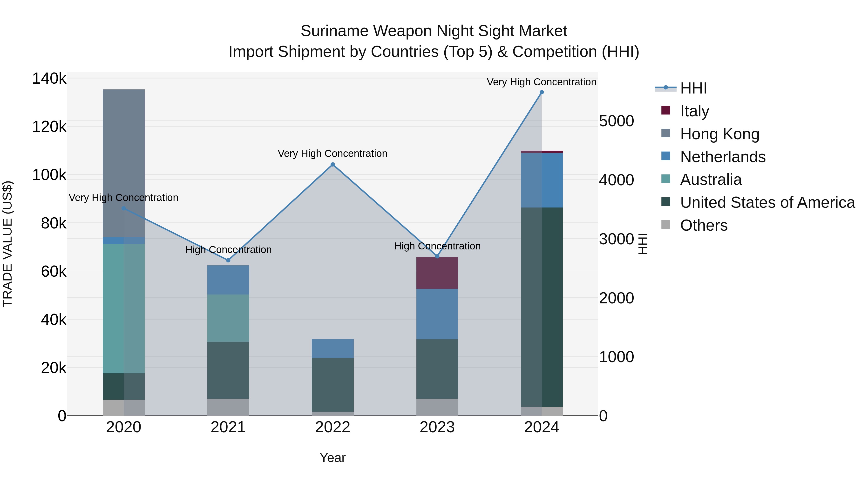Click the 5000 HHI axis tick

[617, 121]
